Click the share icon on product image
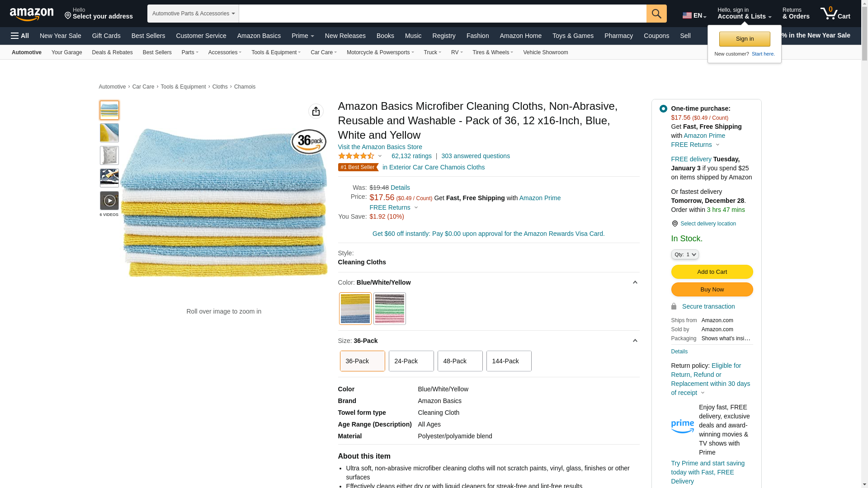The image size is (868, 488). tap(316, 111)
